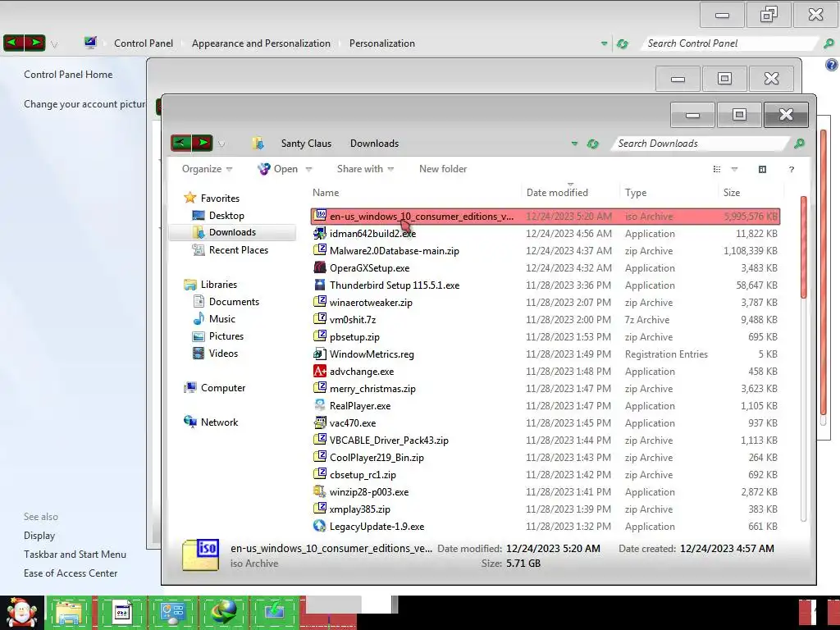This screenshot has width=840, height=630.
Task: Click the Thunderbird Setup icon
Action: coord(320,285)
